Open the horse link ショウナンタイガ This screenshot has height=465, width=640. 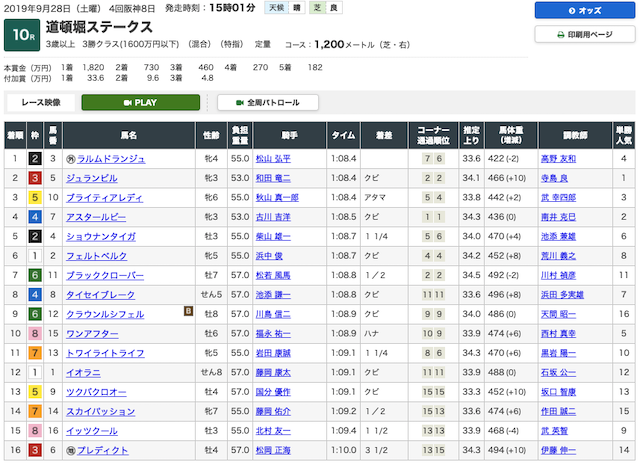pos(101,237)
